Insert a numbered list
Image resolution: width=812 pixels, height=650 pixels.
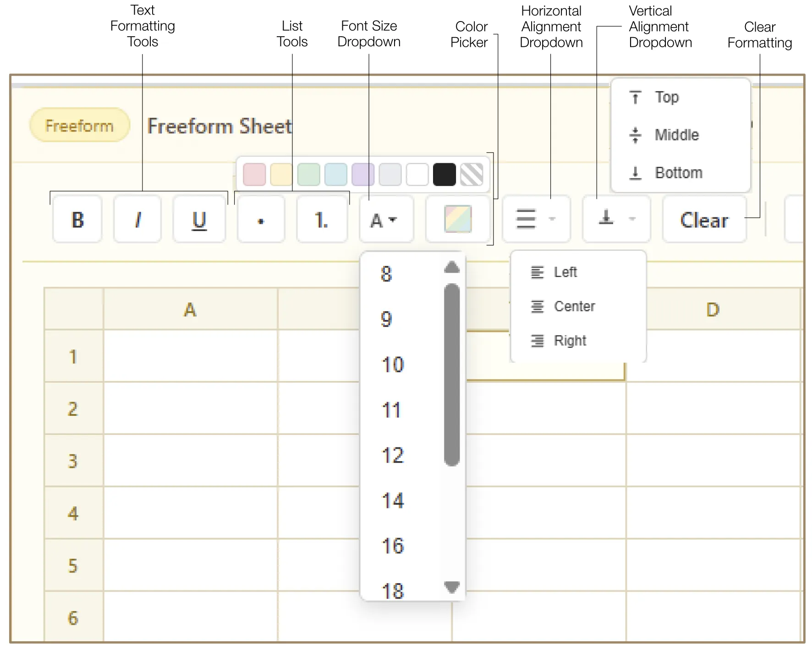tap(321, 220)
